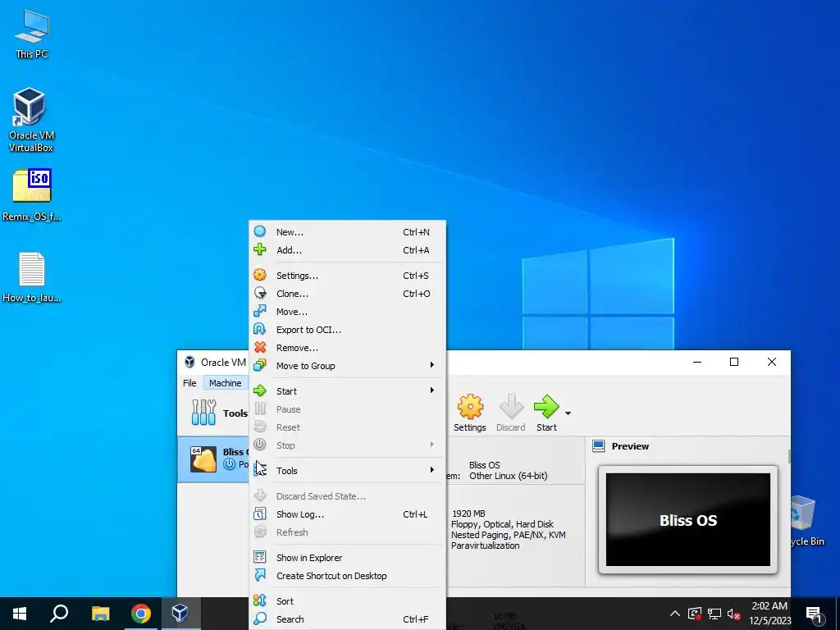Open Settings from VirtualBox toolbar
This screenshot has height=630, width=840.
tap(470, 413)
